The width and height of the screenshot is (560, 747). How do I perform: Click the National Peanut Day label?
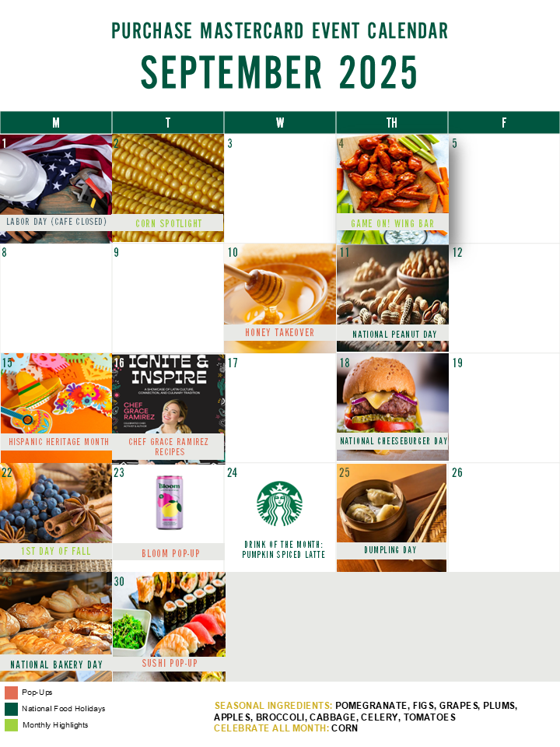pyautogui.click(x=393, y=334)
